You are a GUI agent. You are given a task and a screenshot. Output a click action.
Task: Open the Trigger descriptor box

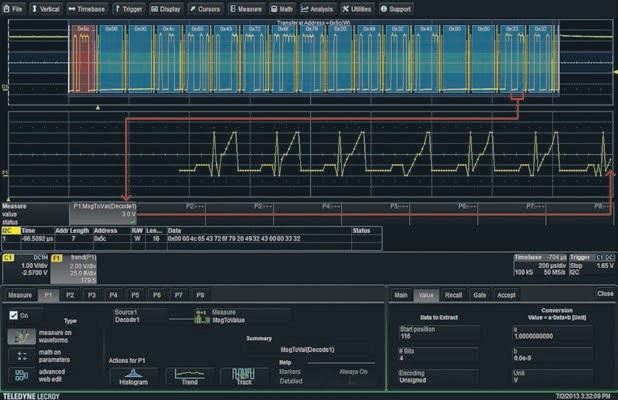(592, 265)
